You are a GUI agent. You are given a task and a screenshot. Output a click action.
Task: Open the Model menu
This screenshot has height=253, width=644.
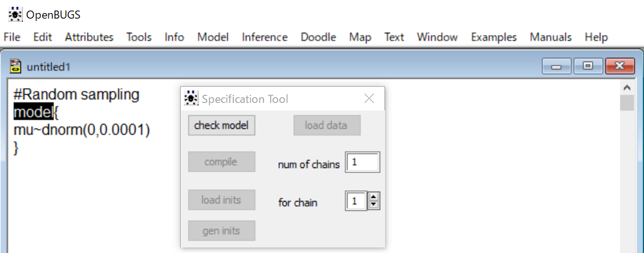pyautogui.click(x=213, y=37)
